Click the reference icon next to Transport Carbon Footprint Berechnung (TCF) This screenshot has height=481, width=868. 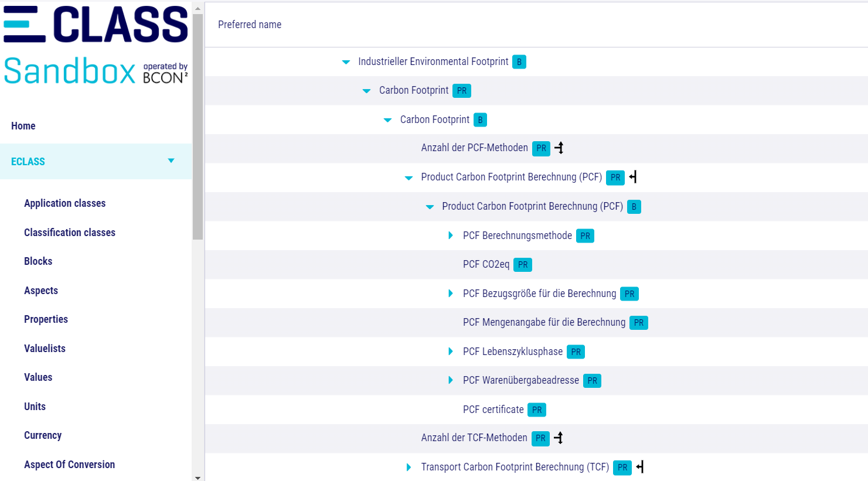(640, 467)
